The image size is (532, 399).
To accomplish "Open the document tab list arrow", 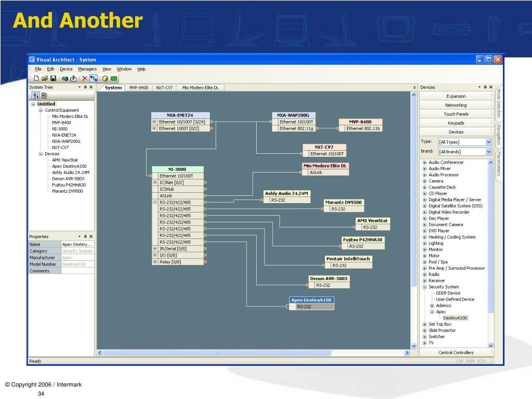I will point(414,87).
